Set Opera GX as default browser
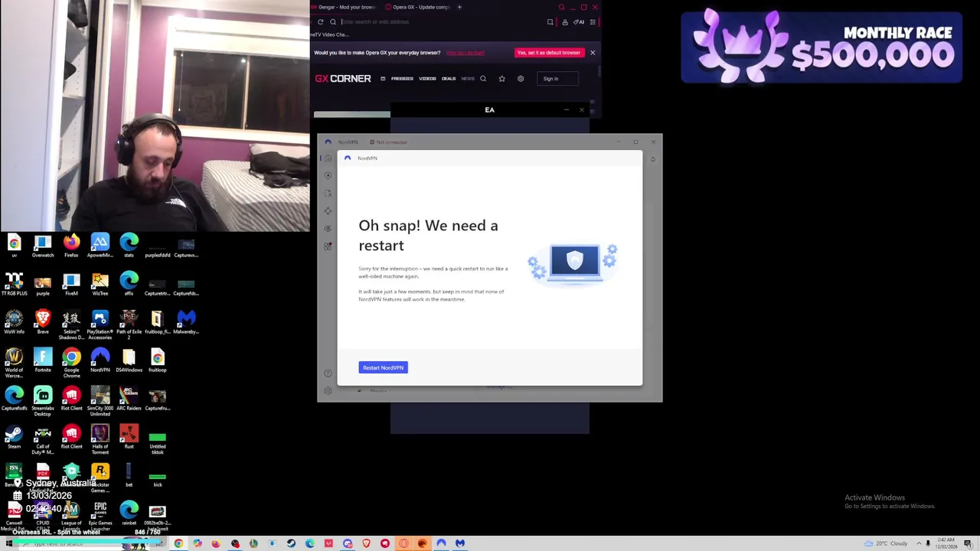The width and height of the screenshot is (980, 551). (x=548, y=53)
